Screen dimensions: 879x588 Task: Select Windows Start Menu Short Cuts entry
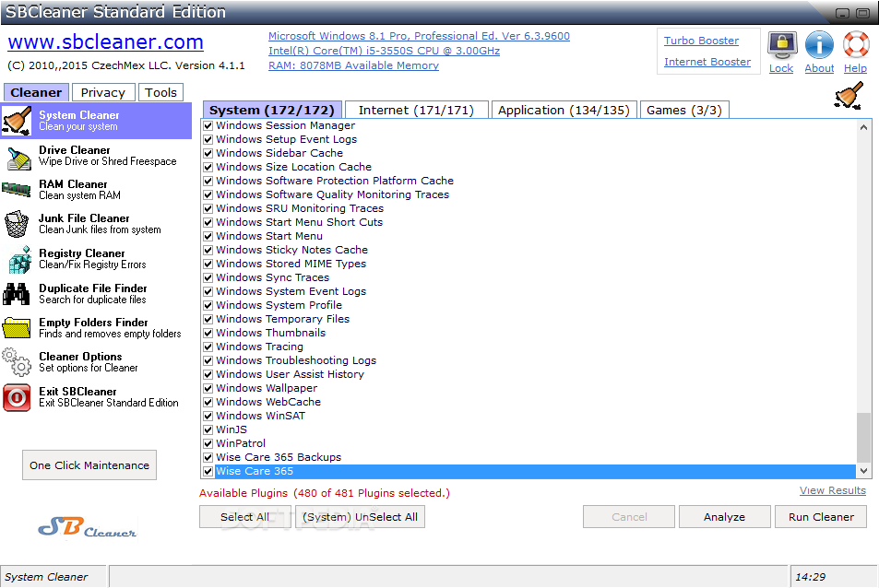click(x=300, y=222)
